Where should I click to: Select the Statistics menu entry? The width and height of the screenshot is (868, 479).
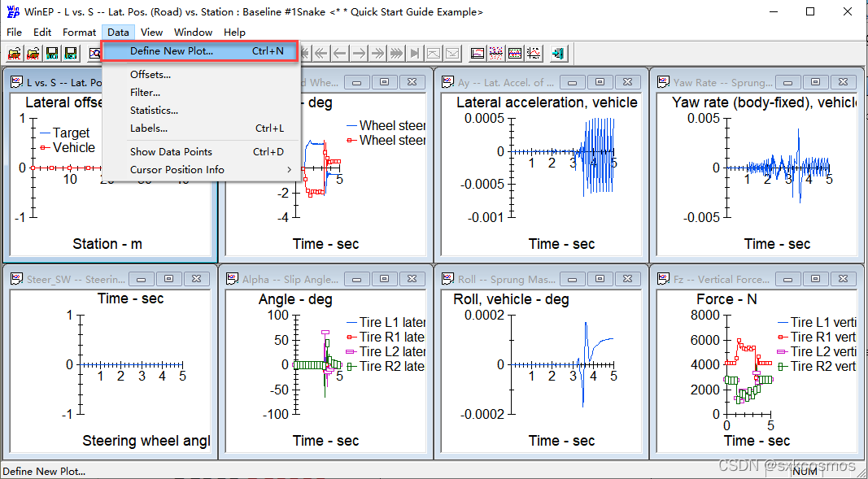click(x=202, y=110)
